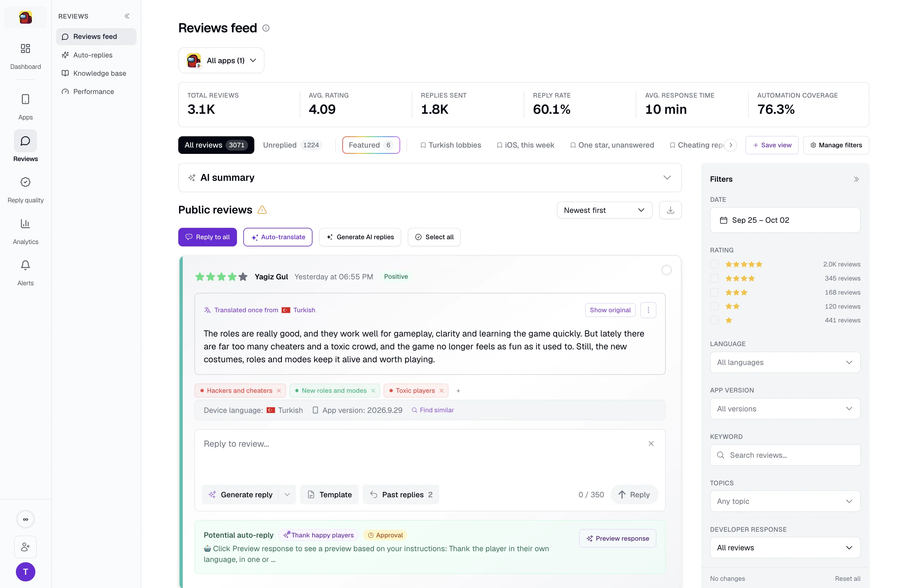
Task: Open the Any topic dropdown
Action: (785, 501)
